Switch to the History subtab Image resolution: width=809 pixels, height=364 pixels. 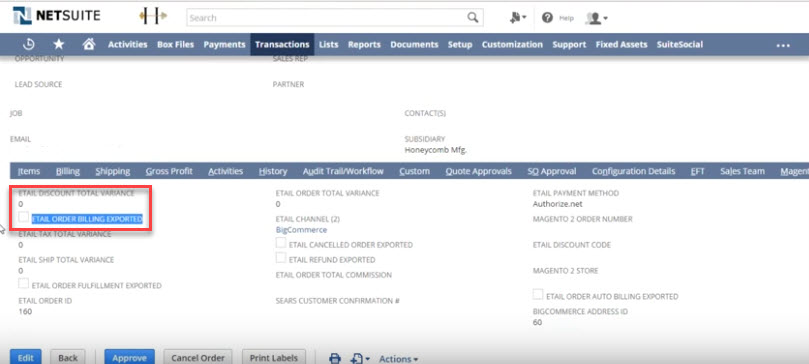[273, 171]
